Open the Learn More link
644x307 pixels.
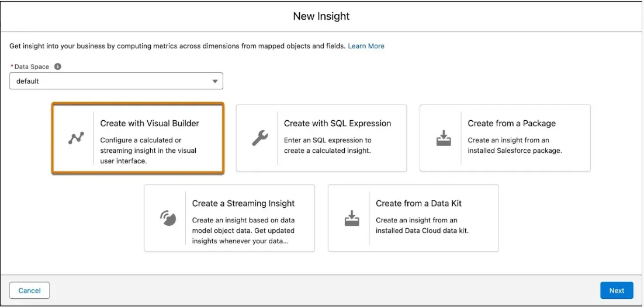pos(366,46)
